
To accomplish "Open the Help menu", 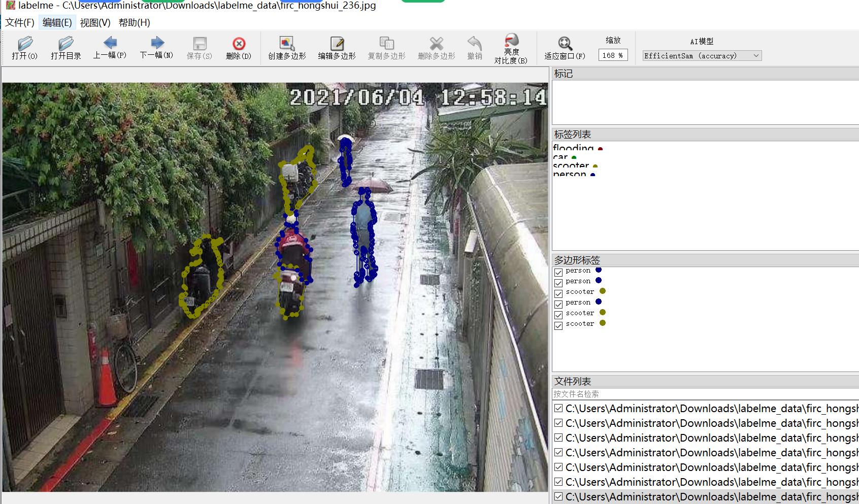I will [134, 22].
